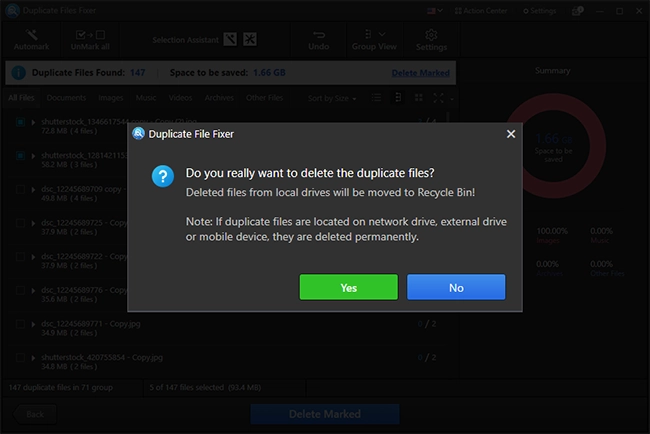This screenshot has height=434, width=650.
Task: Open the Selection Assistant tools icon
Action: (x=250, y=39)
